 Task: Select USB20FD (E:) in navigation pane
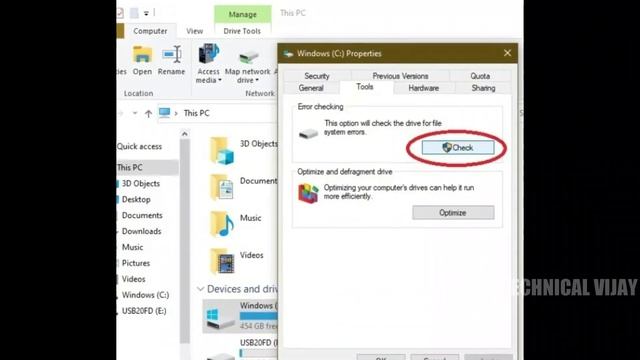pos(144,311)
